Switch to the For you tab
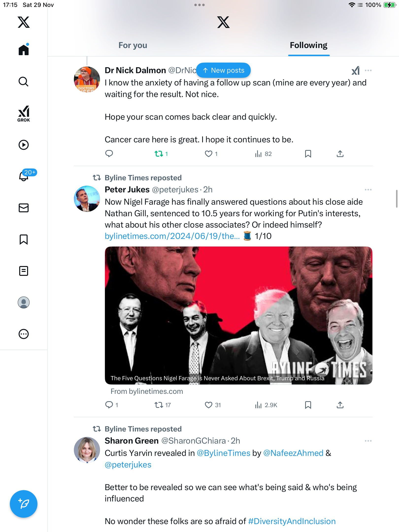The width and height of the screenshot is (399, 532). 133,45
